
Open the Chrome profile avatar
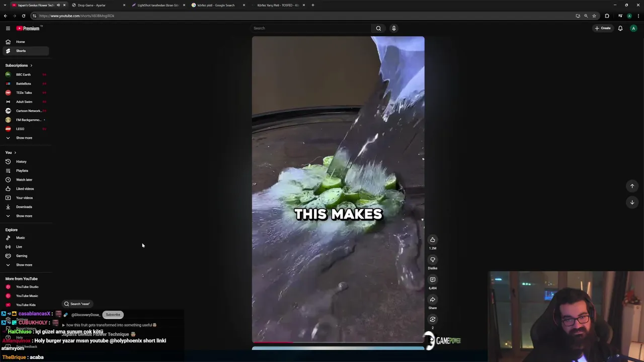click(629, 16)
